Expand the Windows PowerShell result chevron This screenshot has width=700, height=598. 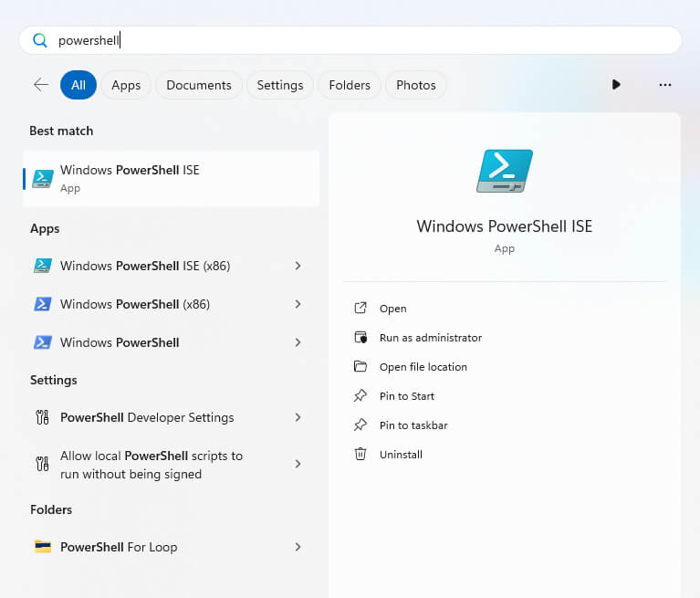coord(298,342)
